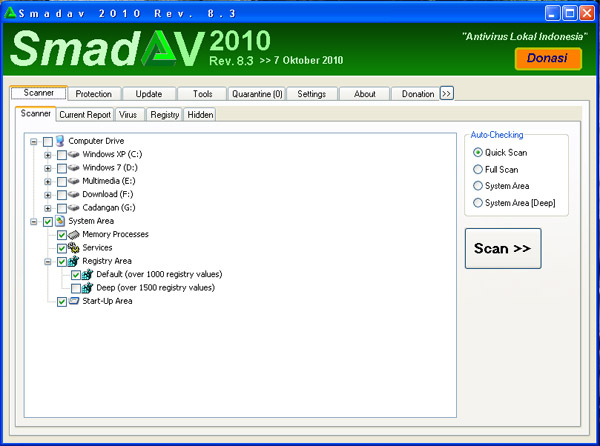Open the Current Report sub-tab

(85, 114)
